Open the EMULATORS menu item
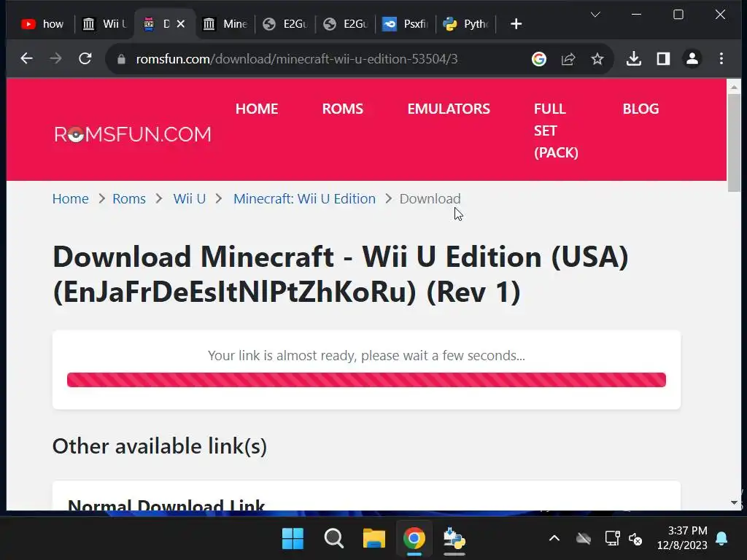Viewport: 747px width, 560px height. point(449,109)
